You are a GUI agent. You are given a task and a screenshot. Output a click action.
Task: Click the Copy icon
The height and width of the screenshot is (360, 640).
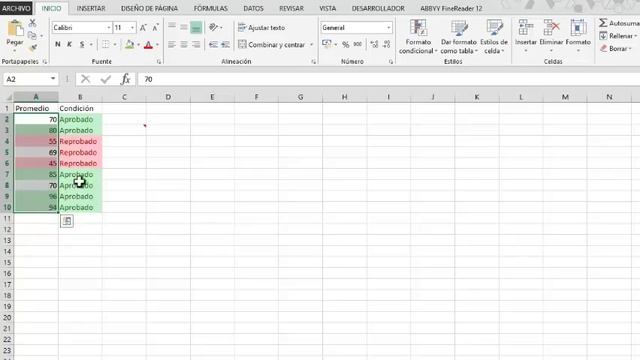tap(32, 36)
